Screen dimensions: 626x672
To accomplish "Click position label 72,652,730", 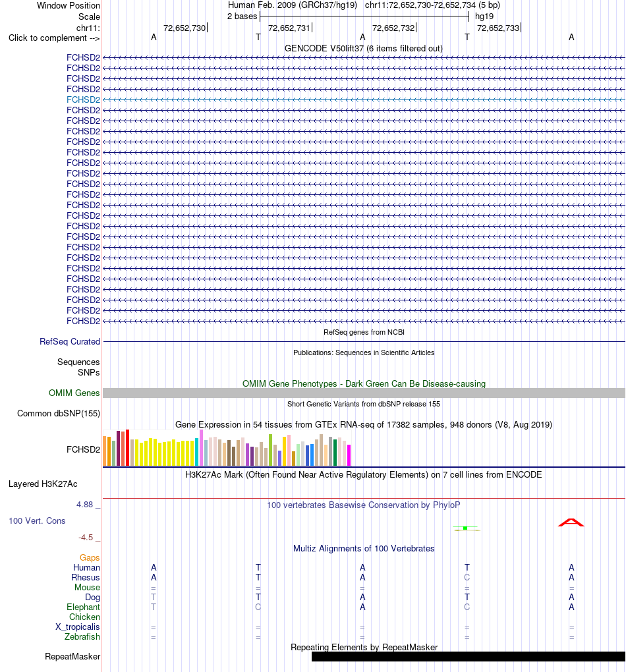I will tap(185, 28).
